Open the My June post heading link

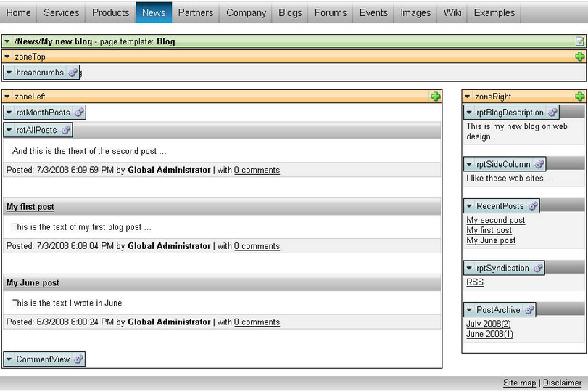pos(33,282)
